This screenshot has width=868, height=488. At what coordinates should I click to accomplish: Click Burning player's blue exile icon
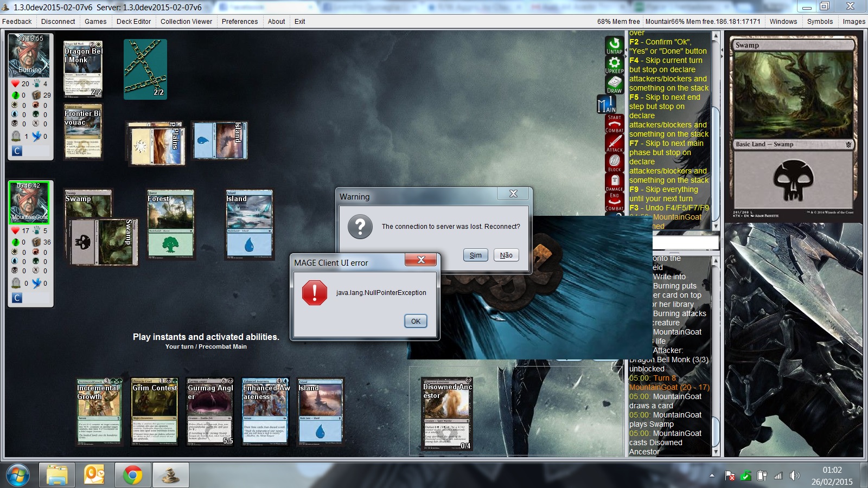point(36,136)
